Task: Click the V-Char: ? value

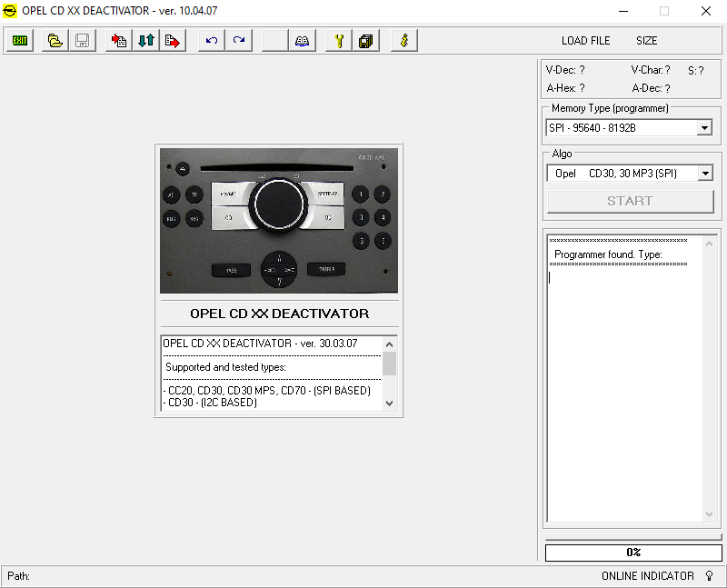Action: tap(651, 70)
